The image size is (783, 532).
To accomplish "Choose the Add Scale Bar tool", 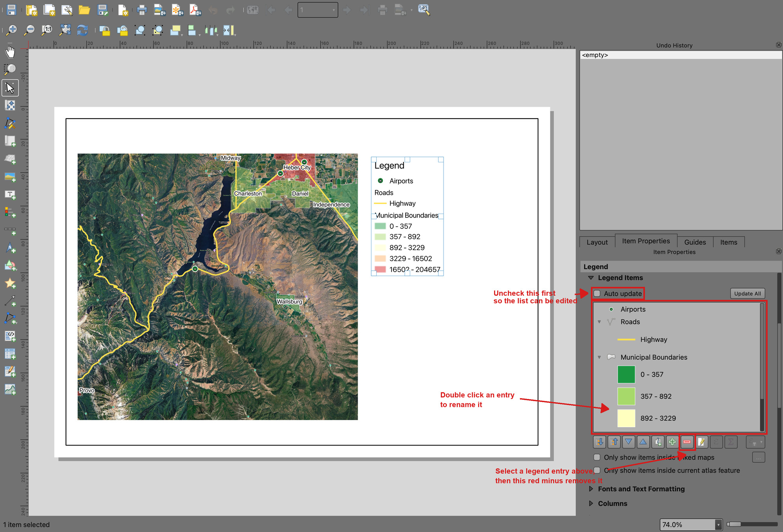I will tap(10, 230).
